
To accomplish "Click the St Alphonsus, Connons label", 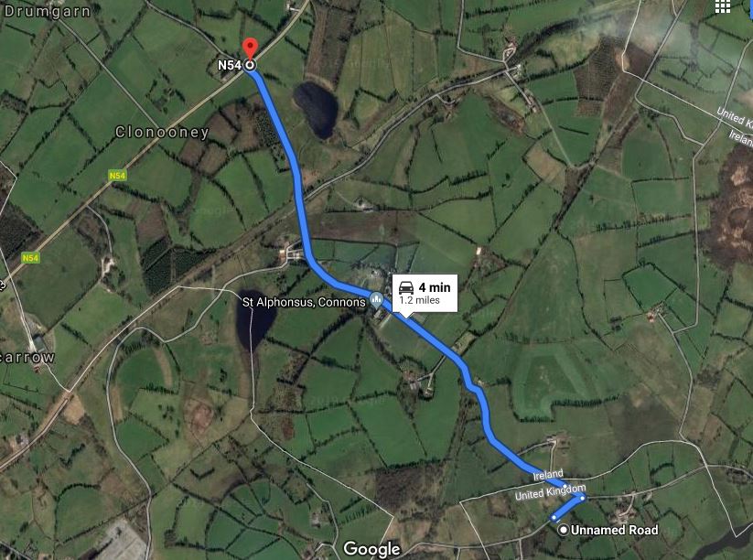I will pyautogui.click(x=304, y=302).
